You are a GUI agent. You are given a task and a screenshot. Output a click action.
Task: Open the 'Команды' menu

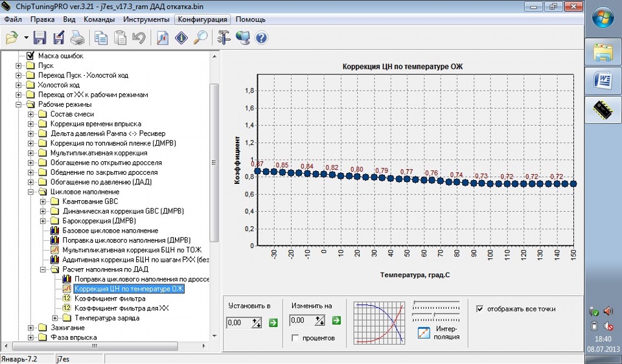click(99, 19)
